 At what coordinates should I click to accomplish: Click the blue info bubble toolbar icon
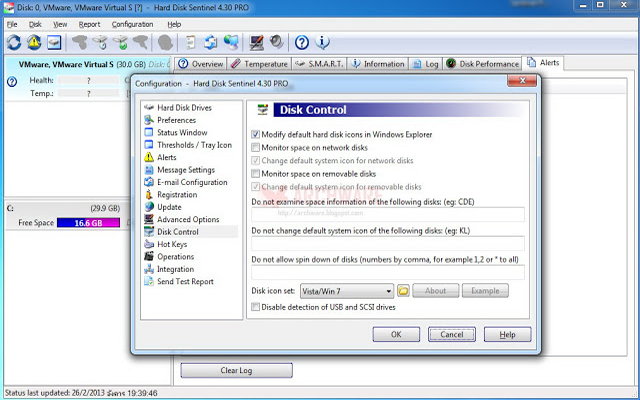coord(322,42)
